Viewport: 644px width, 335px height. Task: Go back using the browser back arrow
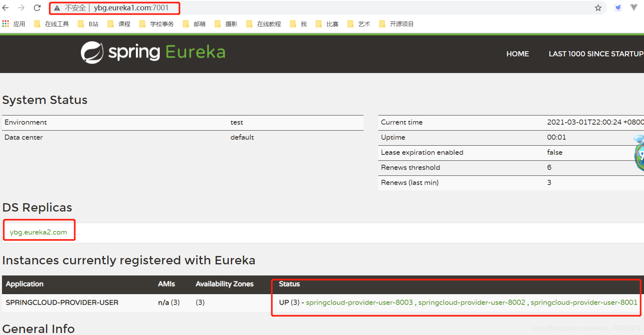pyautogui.click(x=6, y=8)
